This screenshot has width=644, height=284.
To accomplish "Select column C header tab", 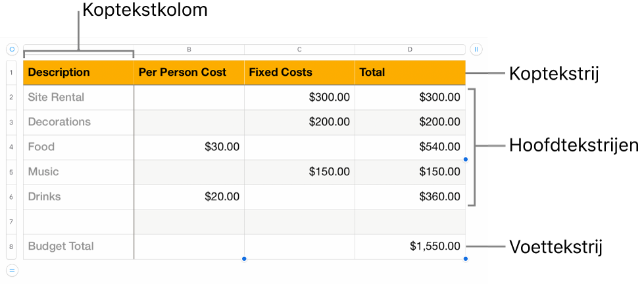I will pos(299,49).
